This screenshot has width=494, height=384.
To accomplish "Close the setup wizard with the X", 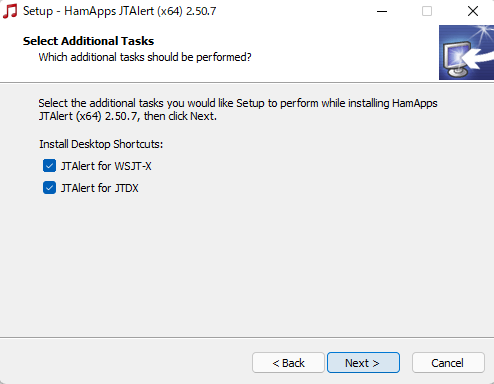I will pyautogui.click(x=473, y=11).
